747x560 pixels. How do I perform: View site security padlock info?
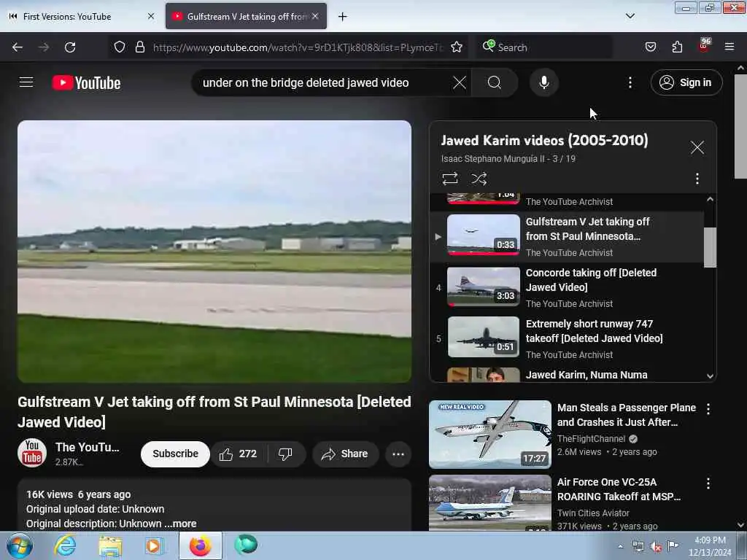click(139, 47)
